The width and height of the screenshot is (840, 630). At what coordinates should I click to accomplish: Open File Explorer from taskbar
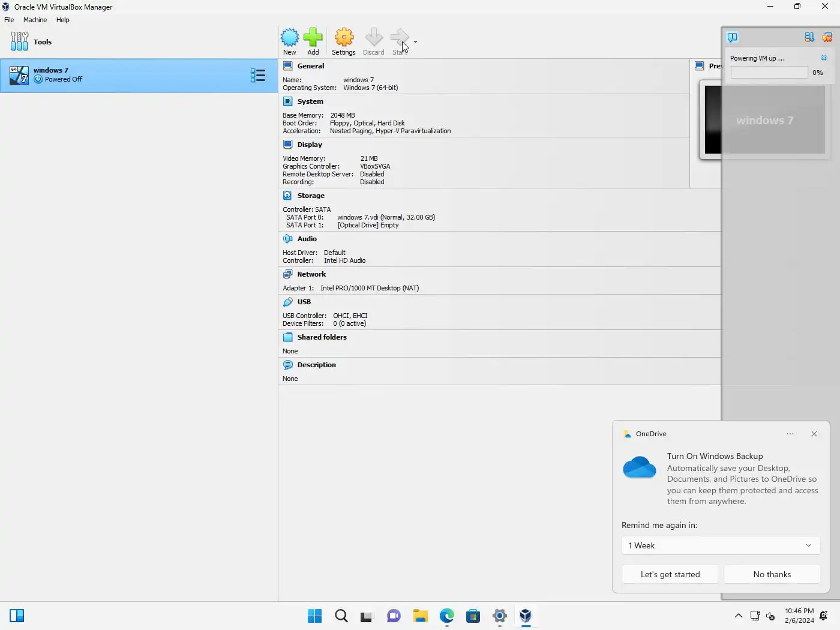point(420,616)
